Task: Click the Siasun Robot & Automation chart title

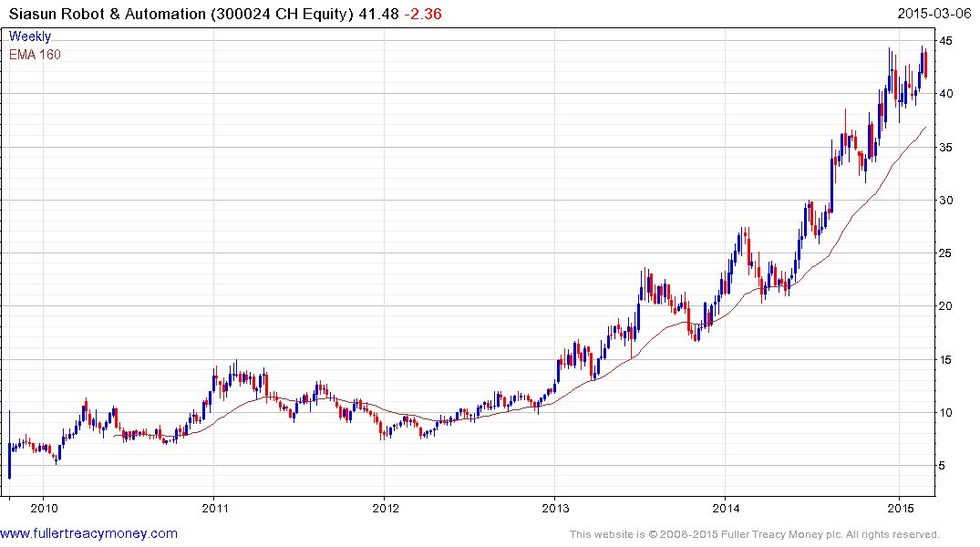Action: pyautogui.click(x=182, y=14)
